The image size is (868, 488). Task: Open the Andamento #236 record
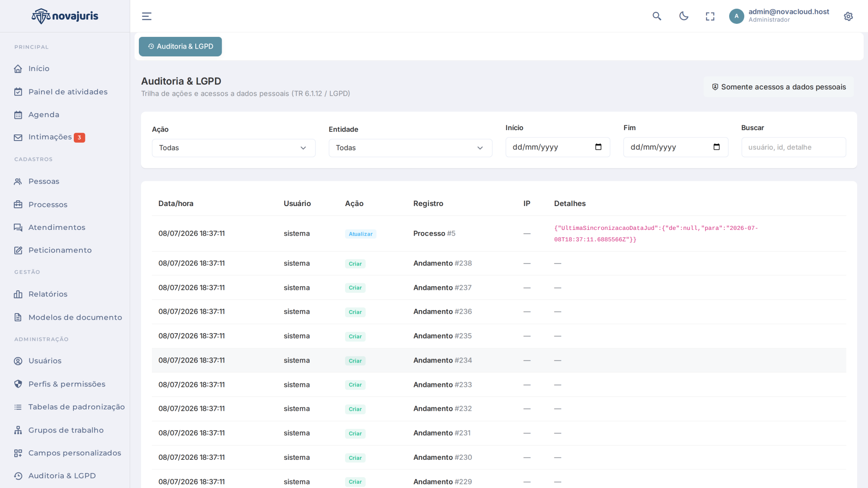pyautogui.click(x=442, y=311)
